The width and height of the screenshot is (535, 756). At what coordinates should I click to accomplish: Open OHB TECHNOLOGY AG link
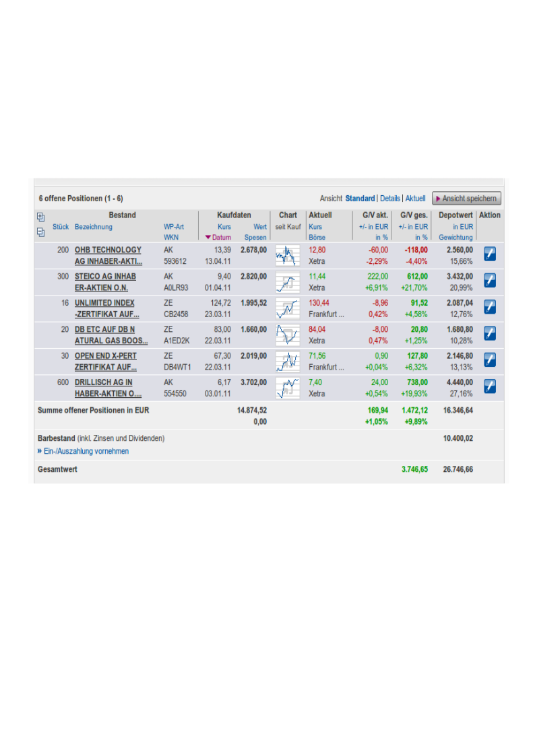pyautogui.click(x=108, y=256)
